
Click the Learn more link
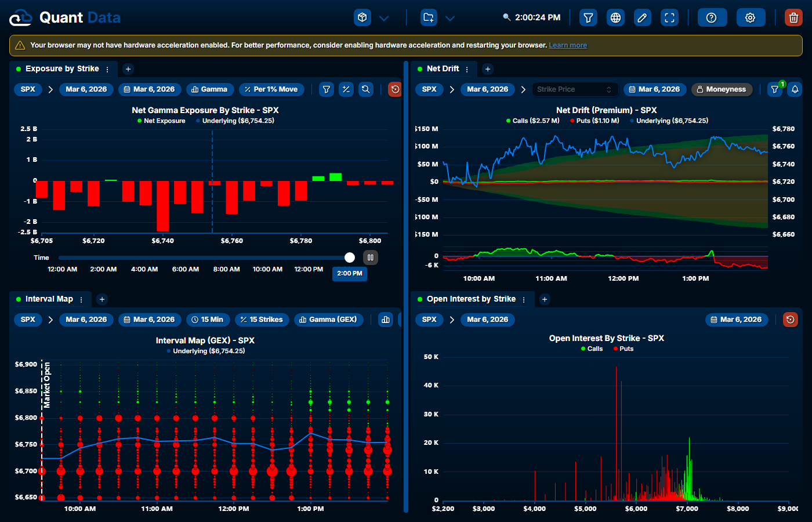click(568, 45)
